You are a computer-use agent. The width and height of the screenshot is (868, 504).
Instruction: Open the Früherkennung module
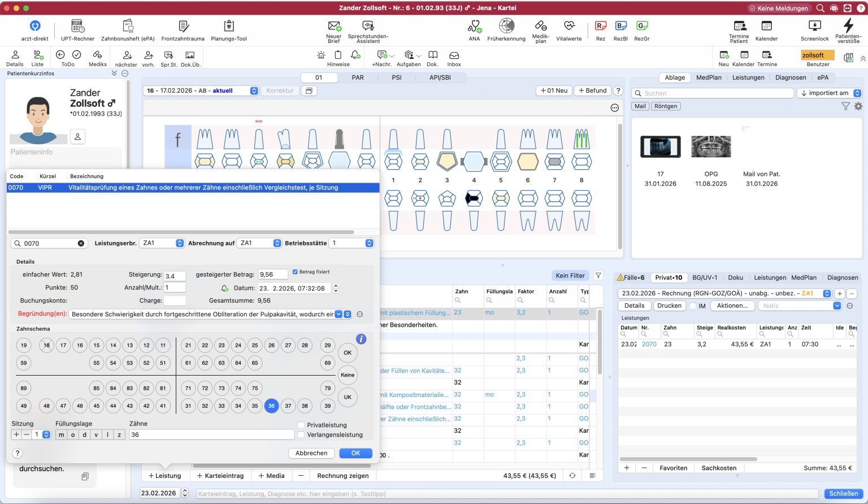coord(506,26)
